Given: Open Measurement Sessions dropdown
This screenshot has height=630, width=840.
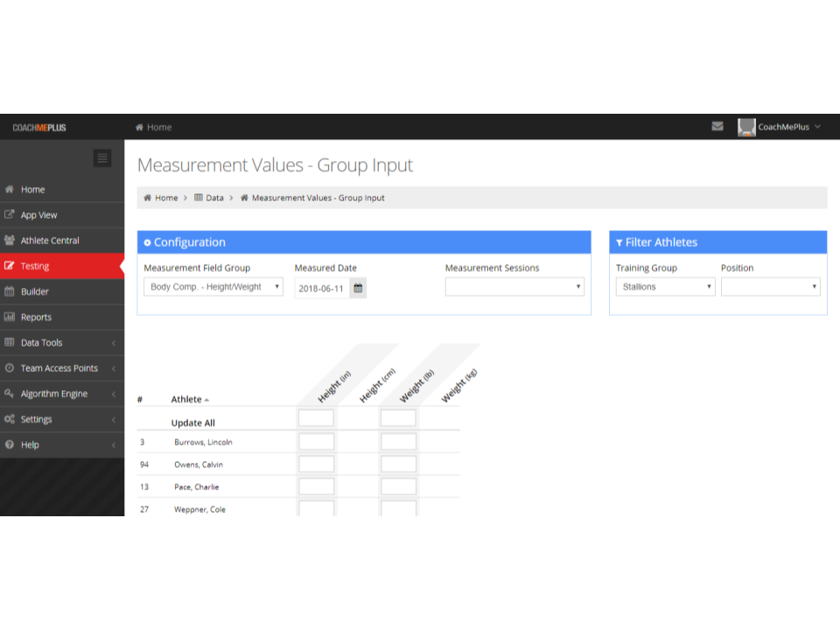Looking at the screenshot, I should pyautogui.click(x=514, y=287).
